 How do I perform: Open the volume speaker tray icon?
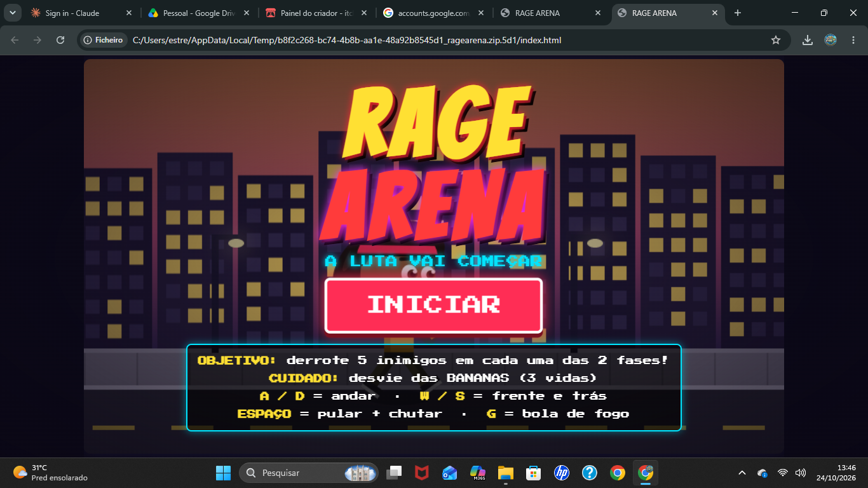pos(801,473)
